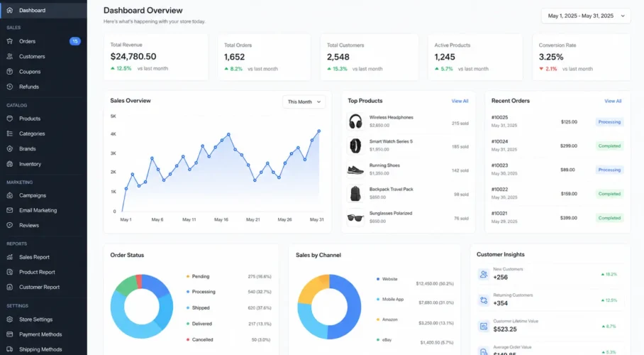This screenshot has height=355, width=644.
Task: Click the Inventory icon in sidebar
Action: coord(10,164)
